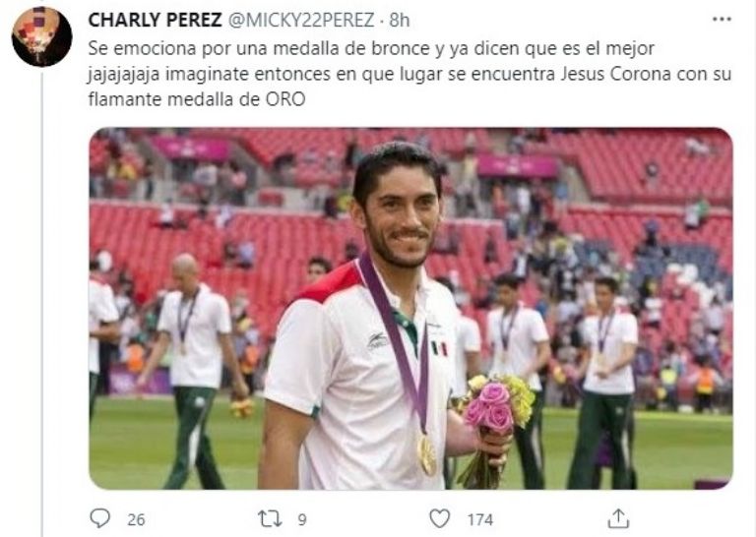This screenshot has width=756, height=537.
Task: Open the three-dot more options menu
Action: click(722, 20)
